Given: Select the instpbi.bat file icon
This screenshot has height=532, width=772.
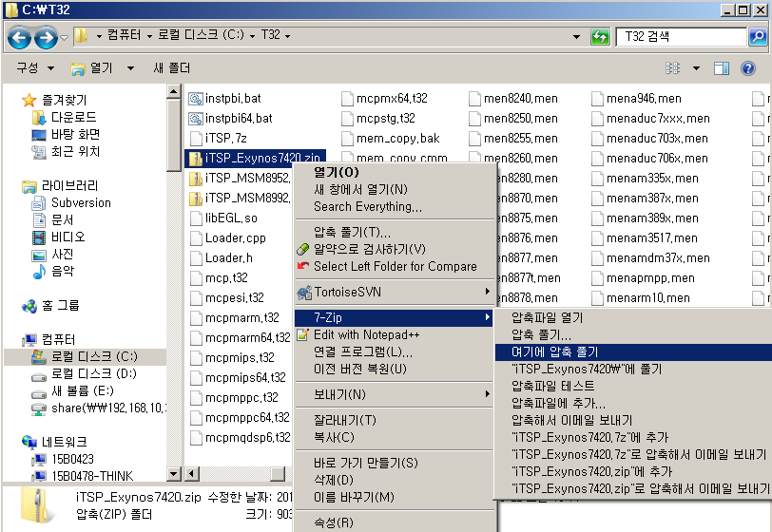Looking at the screenshot, I should (x=196, y=98).
